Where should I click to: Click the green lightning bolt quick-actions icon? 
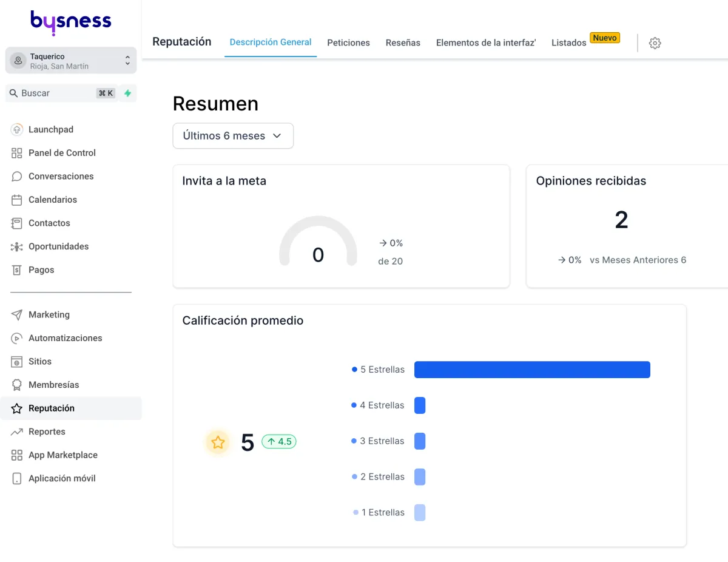pyautogui.click(x=127, y=93)
